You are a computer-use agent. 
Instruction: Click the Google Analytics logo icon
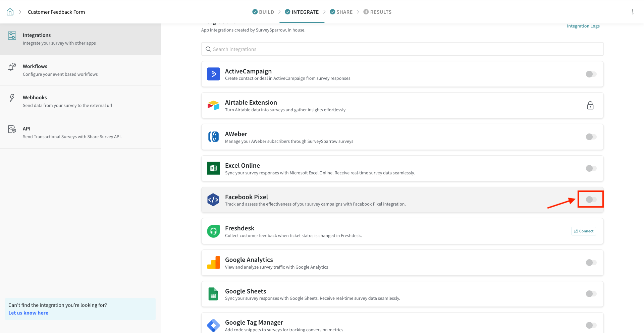(x=213, y=263)
